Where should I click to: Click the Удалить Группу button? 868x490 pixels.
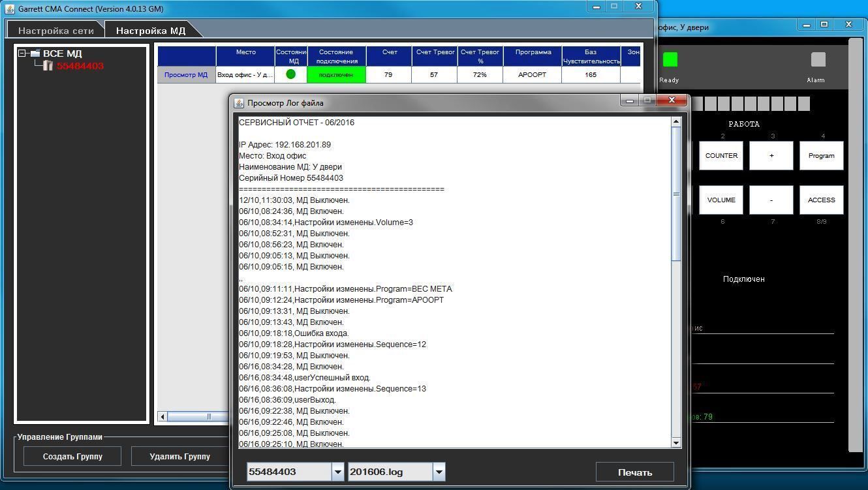pos(179,457)
